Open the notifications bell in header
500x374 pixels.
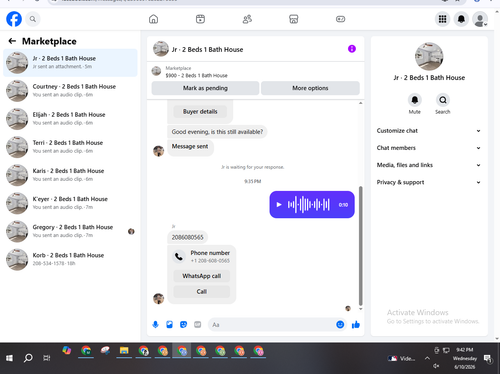461,19
